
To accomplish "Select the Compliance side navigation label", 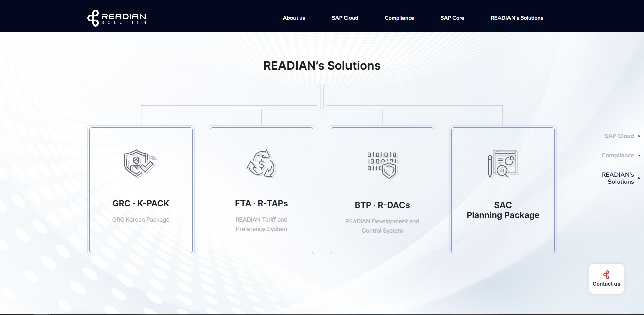I will click(618, 155).
